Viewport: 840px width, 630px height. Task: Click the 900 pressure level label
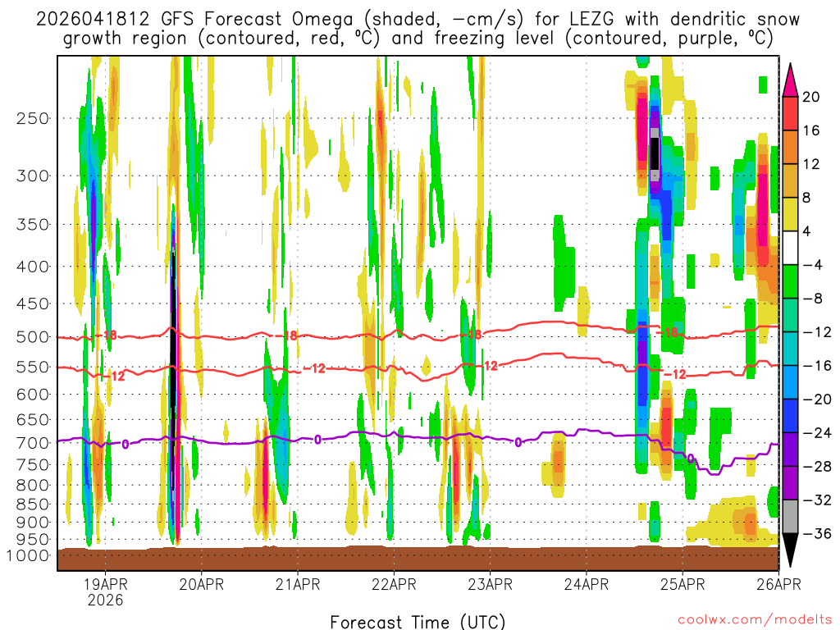33,522
